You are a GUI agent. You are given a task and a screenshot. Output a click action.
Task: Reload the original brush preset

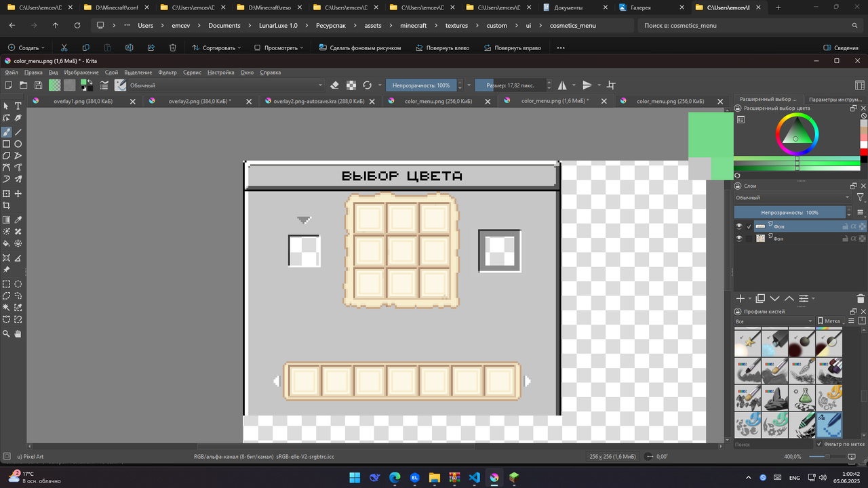367,85
